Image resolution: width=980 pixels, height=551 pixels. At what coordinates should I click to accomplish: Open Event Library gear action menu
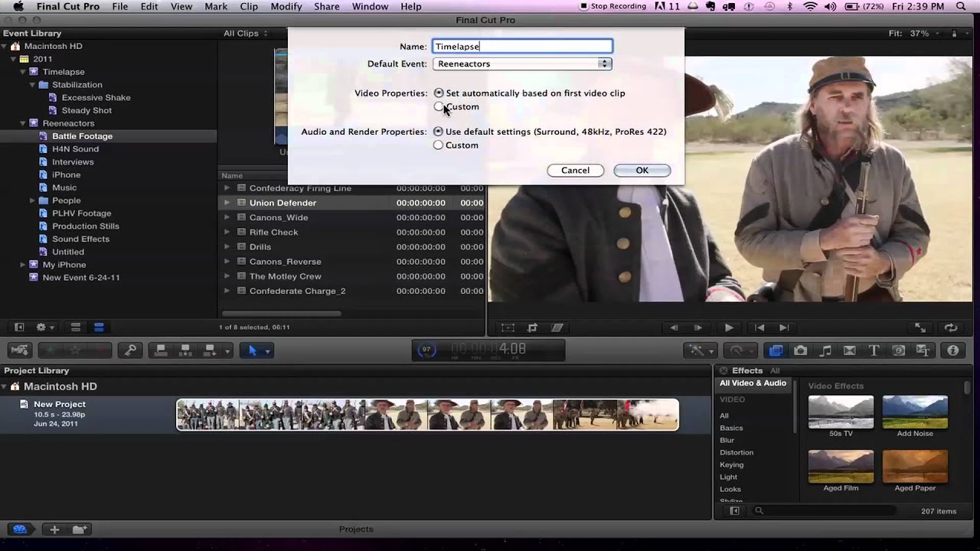44,328
